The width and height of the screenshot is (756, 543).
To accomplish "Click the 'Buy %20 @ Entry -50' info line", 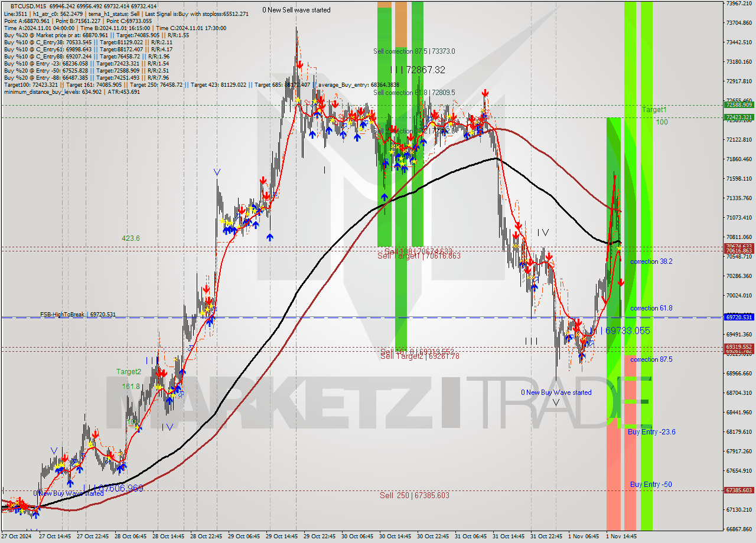I will click(x=87, y=70).
